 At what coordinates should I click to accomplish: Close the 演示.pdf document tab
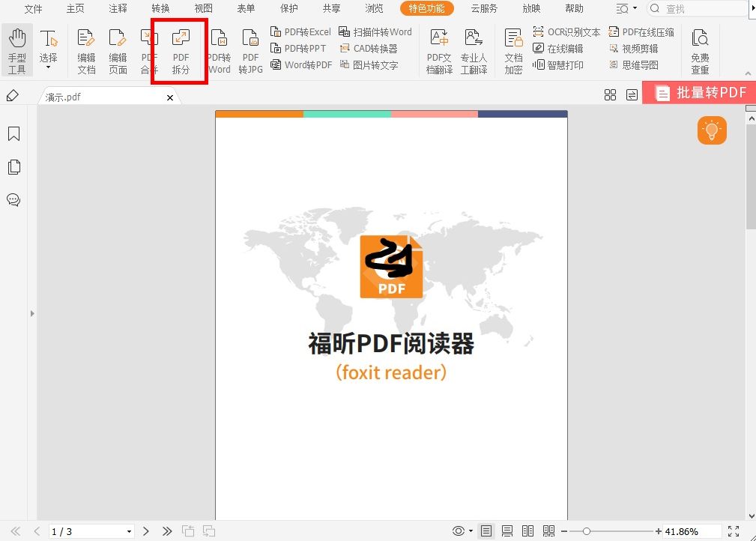(170, 97)
